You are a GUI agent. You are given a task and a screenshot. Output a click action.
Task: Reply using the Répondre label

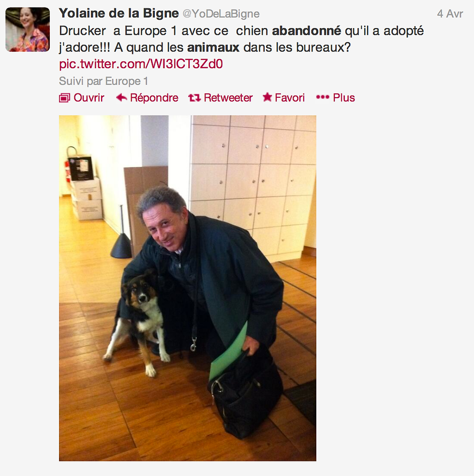point(154,98)
